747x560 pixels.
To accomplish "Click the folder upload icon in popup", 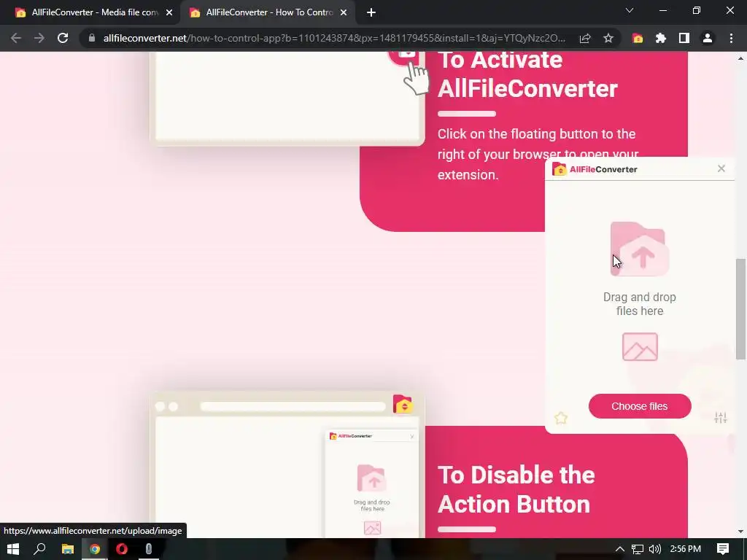I will [x=640, y=249].
